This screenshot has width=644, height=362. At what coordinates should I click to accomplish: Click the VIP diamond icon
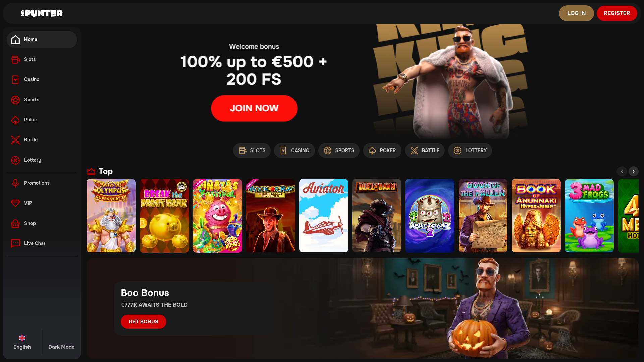[x=15, y=203]
